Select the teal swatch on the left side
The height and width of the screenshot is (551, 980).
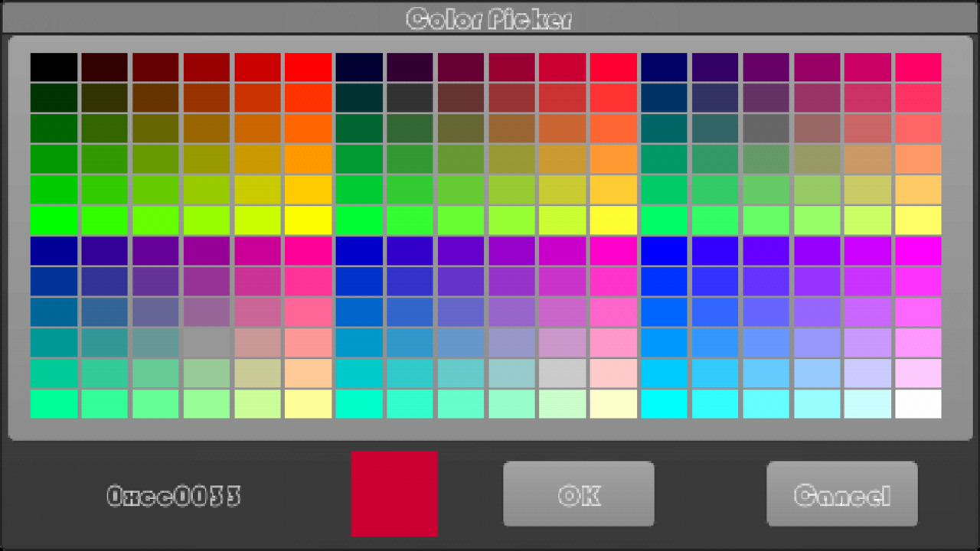click(53, 342)
